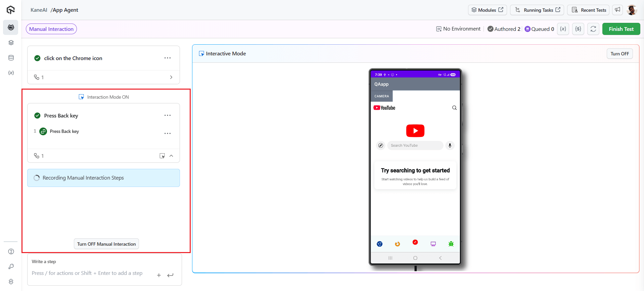644x291 pixels.
Task: Open the Modules link
Action: 487,10
